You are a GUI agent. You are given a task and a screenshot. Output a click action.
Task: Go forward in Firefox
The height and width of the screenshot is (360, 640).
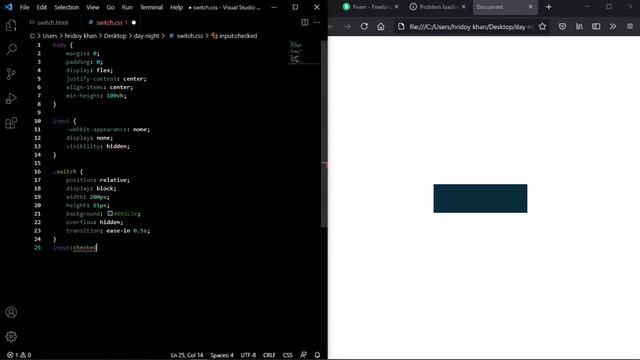coord(347,27)
